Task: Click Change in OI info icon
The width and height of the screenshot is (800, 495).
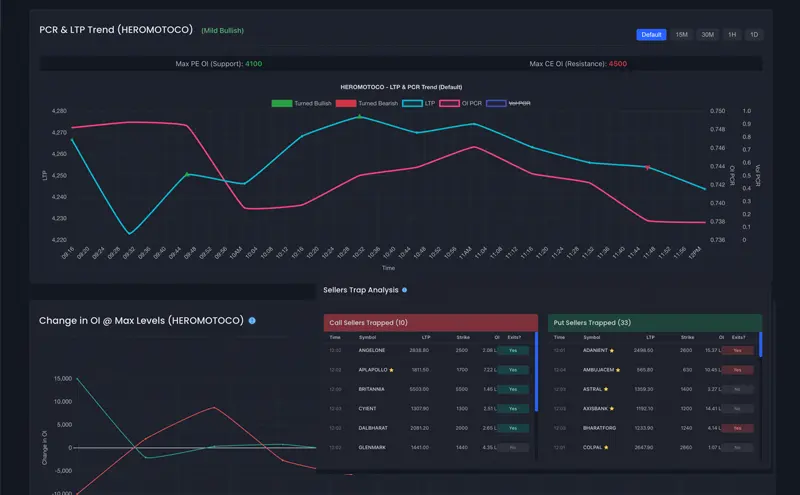Action: point(252,320)
